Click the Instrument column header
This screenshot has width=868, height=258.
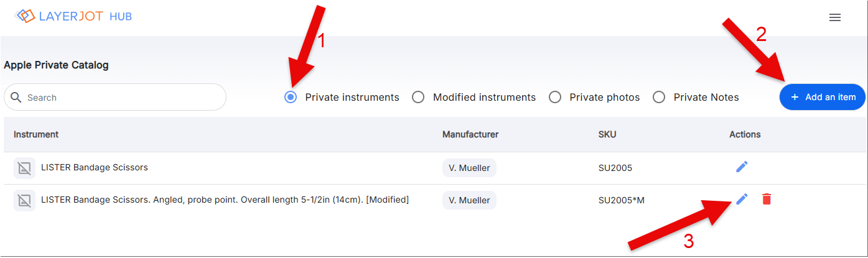click(36, 134)
